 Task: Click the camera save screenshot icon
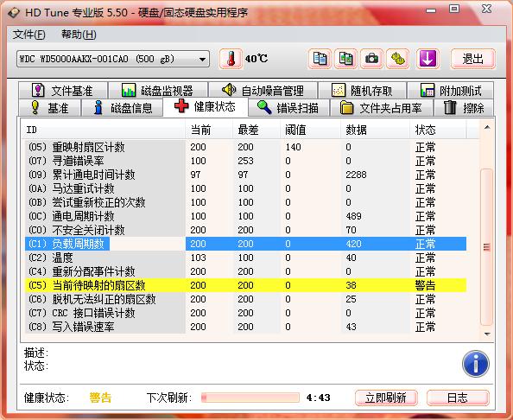(371, 59)
